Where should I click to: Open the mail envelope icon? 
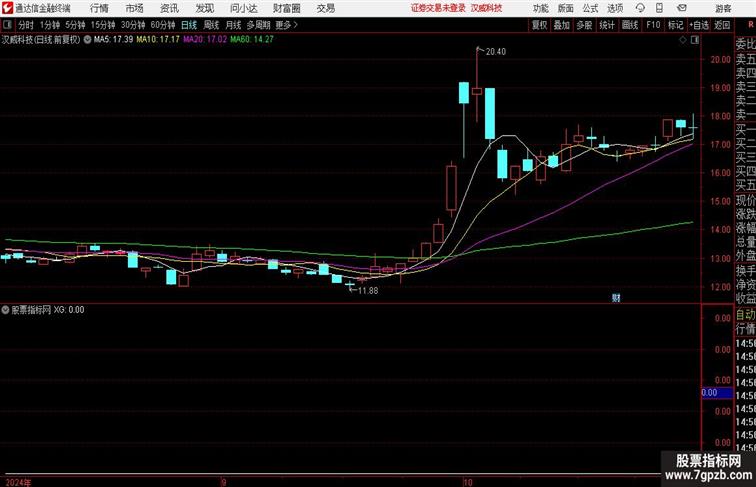pos(682,8)
